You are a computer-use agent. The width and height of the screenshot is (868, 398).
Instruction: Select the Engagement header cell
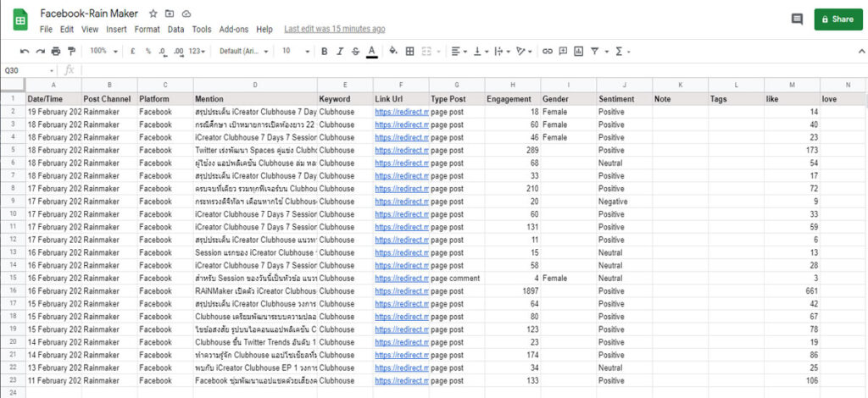click(x=513, y=99)
